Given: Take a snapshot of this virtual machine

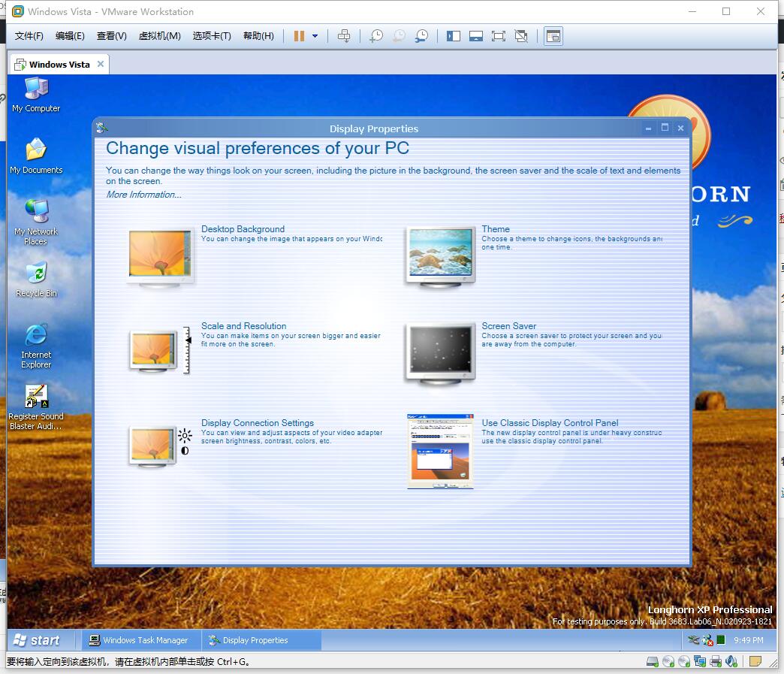Looking at the screenshot, I should (x=376, y=36).
